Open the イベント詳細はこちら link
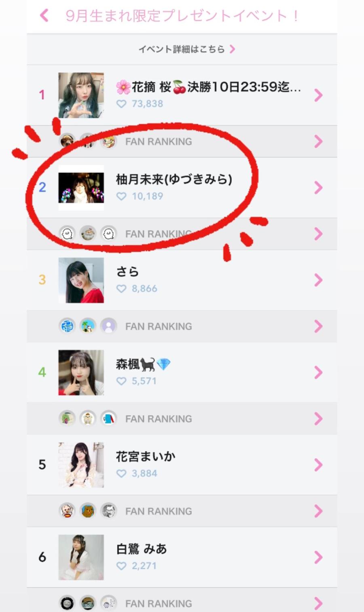Viewport: 364px width, 612px height. pos(186,49)
